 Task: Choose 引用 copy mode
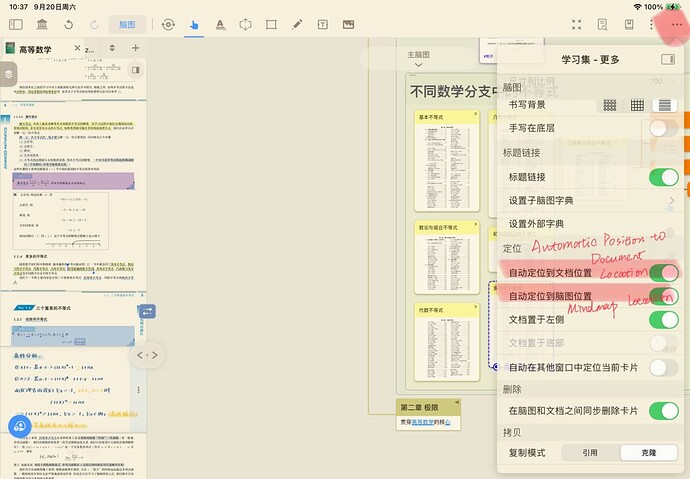coord(590,453)
